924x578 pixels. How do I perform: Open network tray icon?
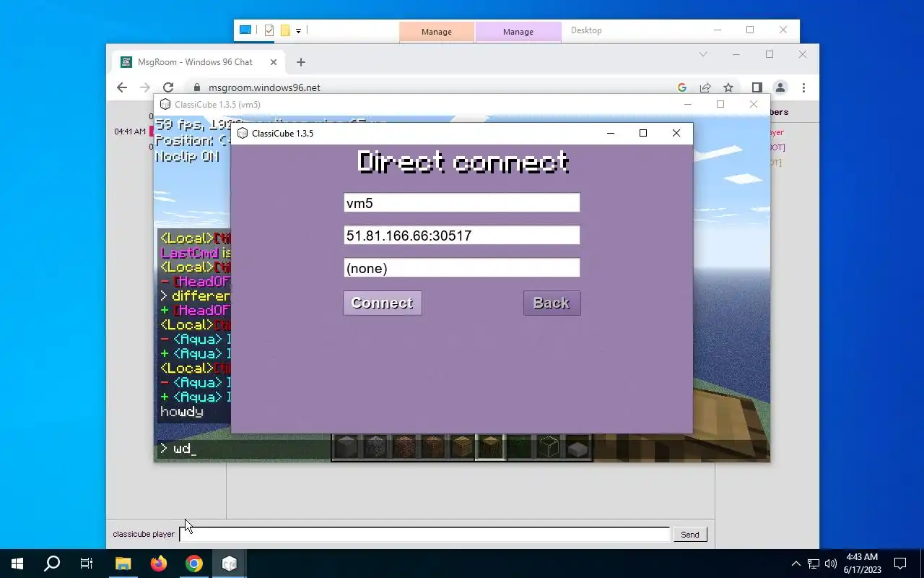click(814, 564)
